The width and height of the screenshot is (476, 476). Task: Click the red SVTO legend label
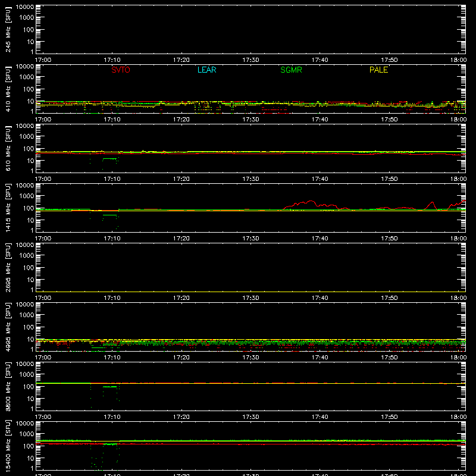(121, 70)
